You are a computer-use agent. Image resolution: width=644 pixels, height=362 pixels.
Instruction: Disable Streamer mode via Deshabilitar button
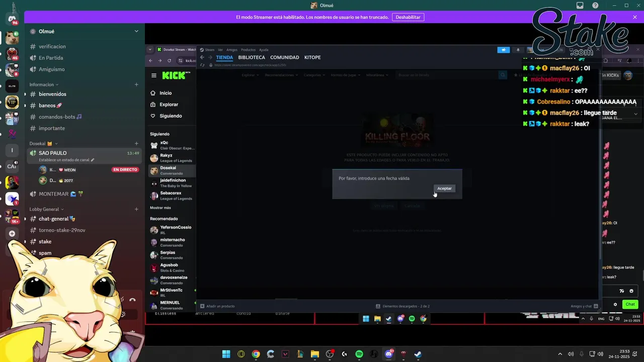point(408,17)
